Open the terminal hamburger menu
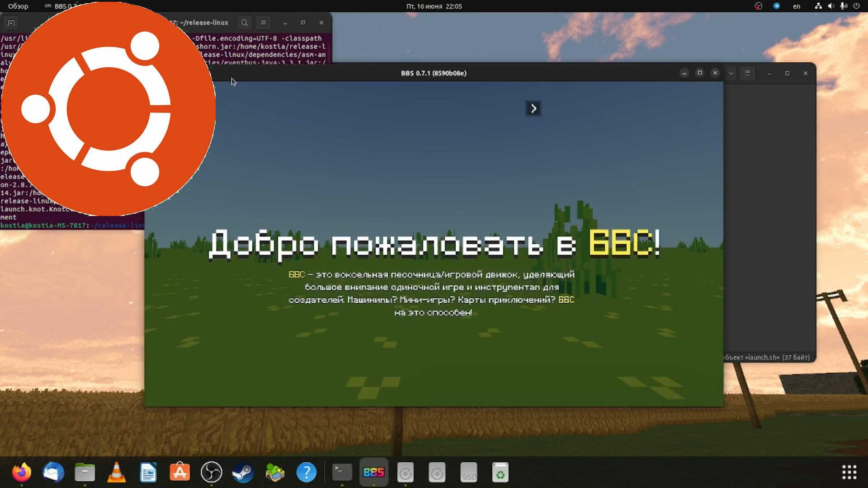Screen dimensions: 868x488 [263, 22]
